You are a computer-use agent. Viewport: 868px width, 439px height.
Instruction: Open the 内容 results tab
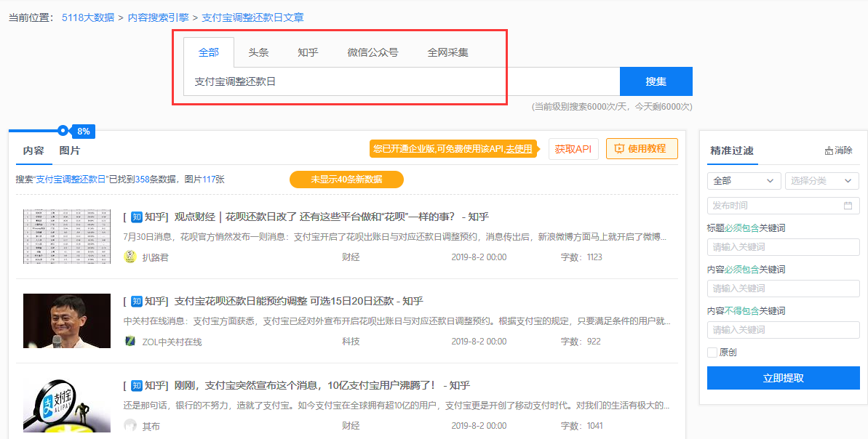coord(33,150)
